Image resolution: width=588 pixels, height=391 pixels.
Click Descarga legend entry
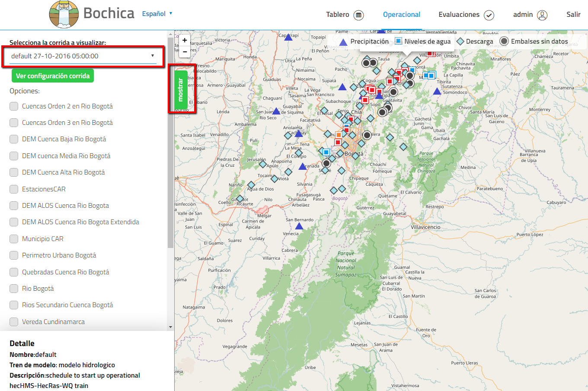click(475, 41)
